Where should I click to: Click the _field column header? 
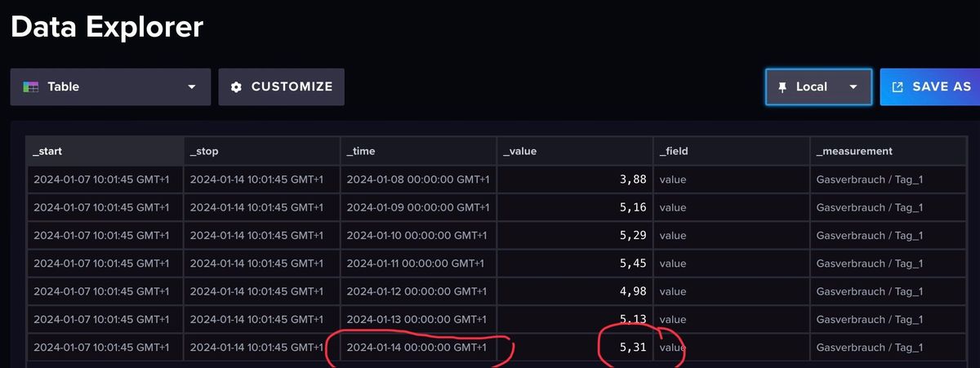tap(676, 151)
